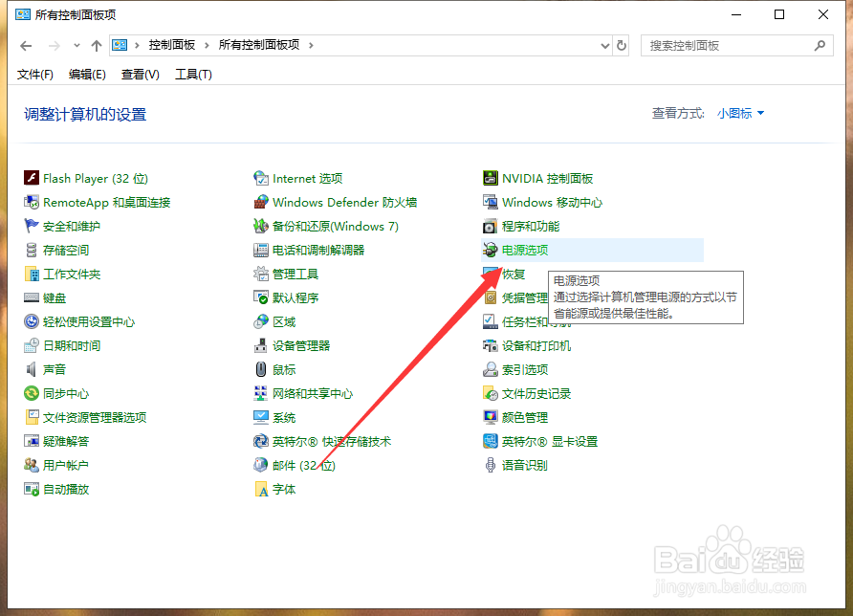Click the 英特尔® 快速存储技术 icon
This screenshot has width=853, height=616.
[x=261, y=441]
